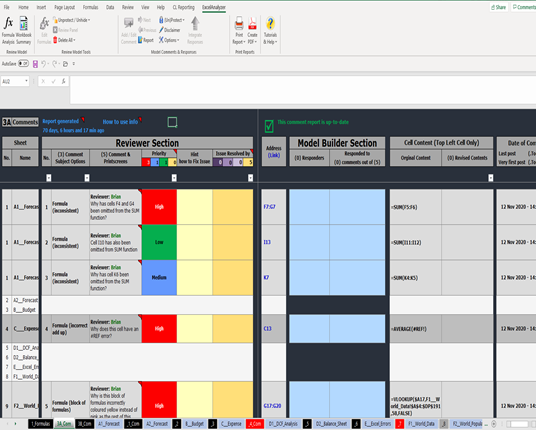This screenshot has width=536, height=430.
Task: Tick the empty checkbox near How to use info
Action: coord(172,122)
